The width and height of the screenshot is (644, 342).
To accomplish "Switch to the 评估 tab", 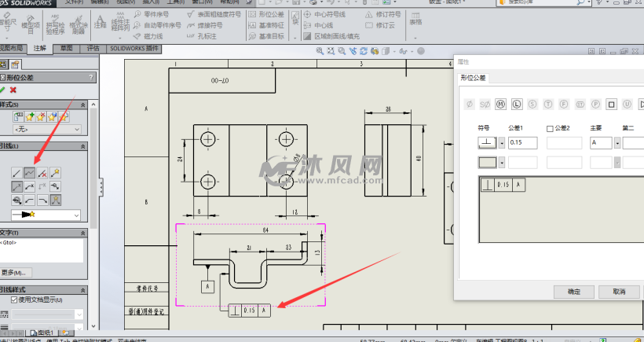I will click(x=93, y=48).
